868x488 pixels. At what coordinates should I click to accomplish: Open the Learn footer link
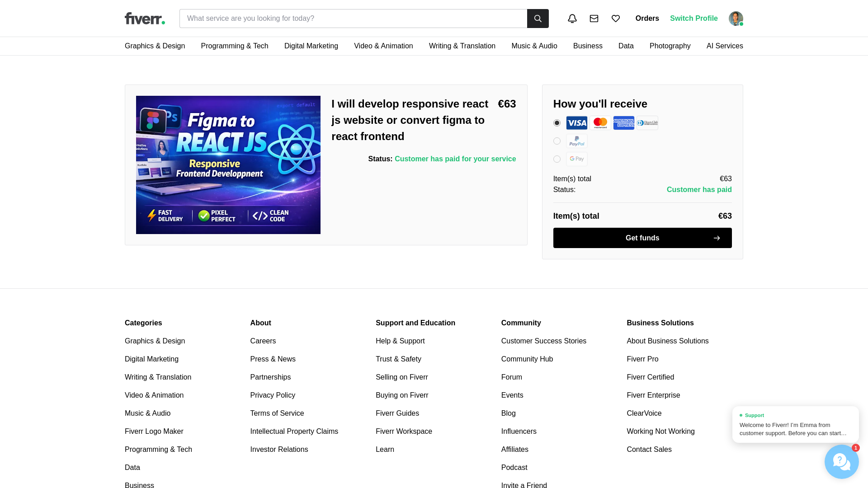point(385,450)
